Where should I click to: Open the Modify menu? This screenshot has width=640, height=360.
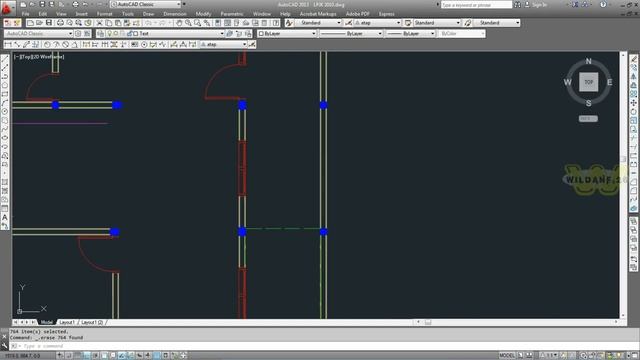(x=203, y=14)
